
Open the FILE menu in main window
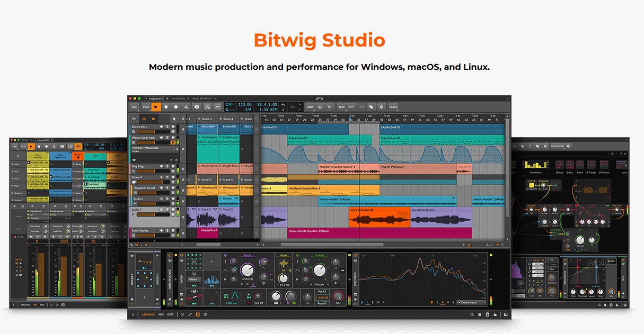click(x=135, y=106)
